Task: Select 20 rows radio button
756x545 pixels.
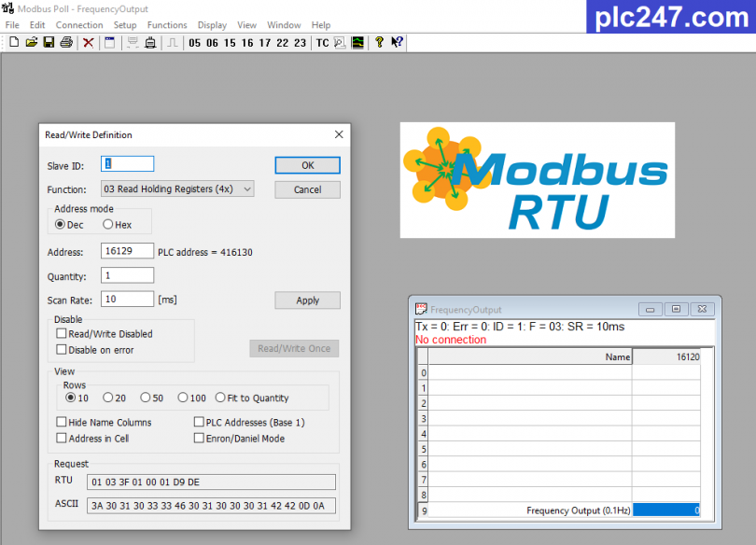Action: pyautogui.click(x=107, y=398)
